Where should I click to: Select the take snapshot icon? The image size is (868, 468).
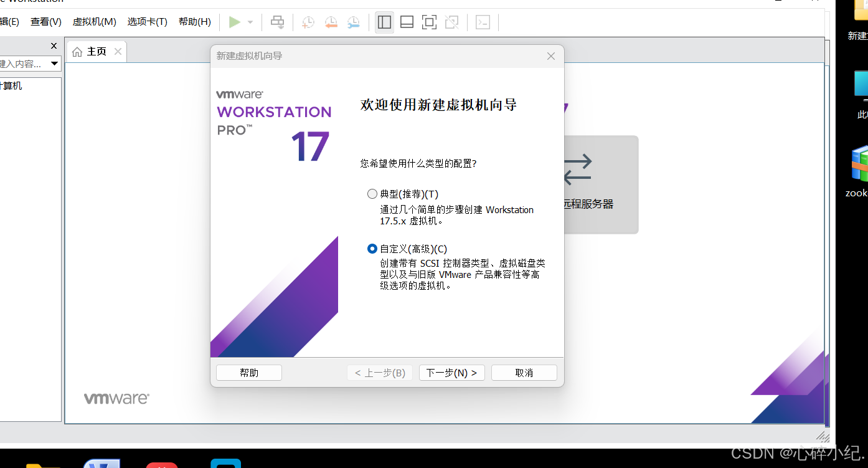(x=308, y=22)
